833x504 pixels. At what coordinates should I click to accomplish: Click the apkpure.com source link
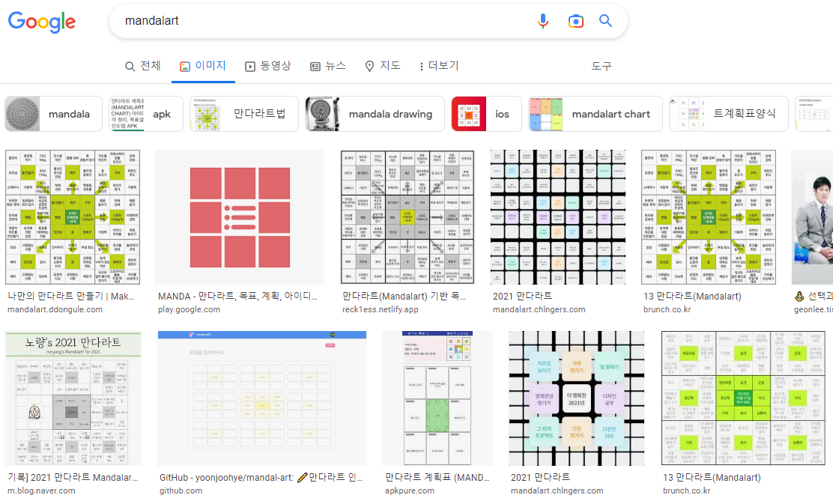tap(410, 491)
